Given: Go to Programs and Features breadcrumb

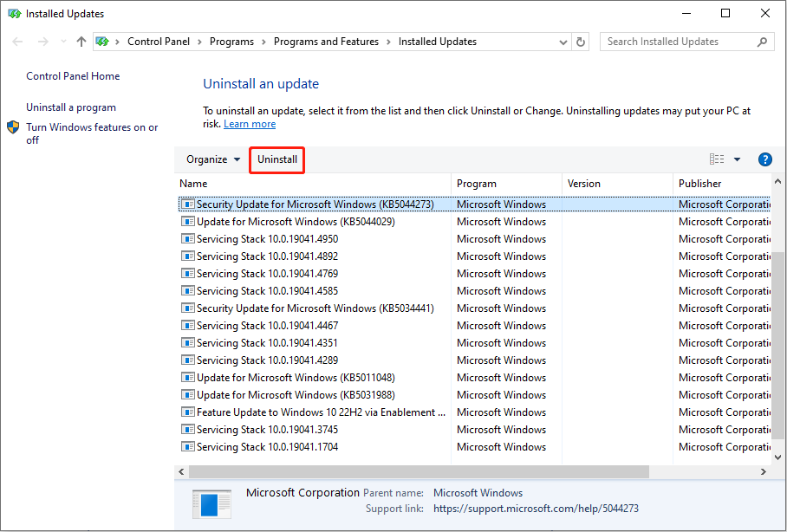Looking at the screenshot, I should click(326, 42).
